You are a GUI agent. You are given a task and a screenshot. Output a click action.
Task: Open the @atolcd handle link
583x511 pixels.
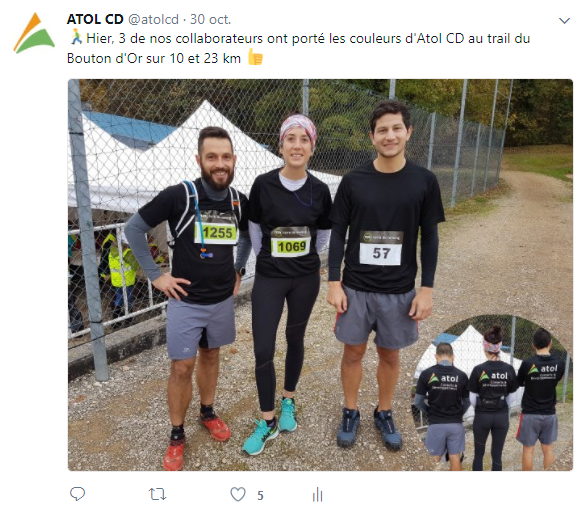(x=154, y=19)
